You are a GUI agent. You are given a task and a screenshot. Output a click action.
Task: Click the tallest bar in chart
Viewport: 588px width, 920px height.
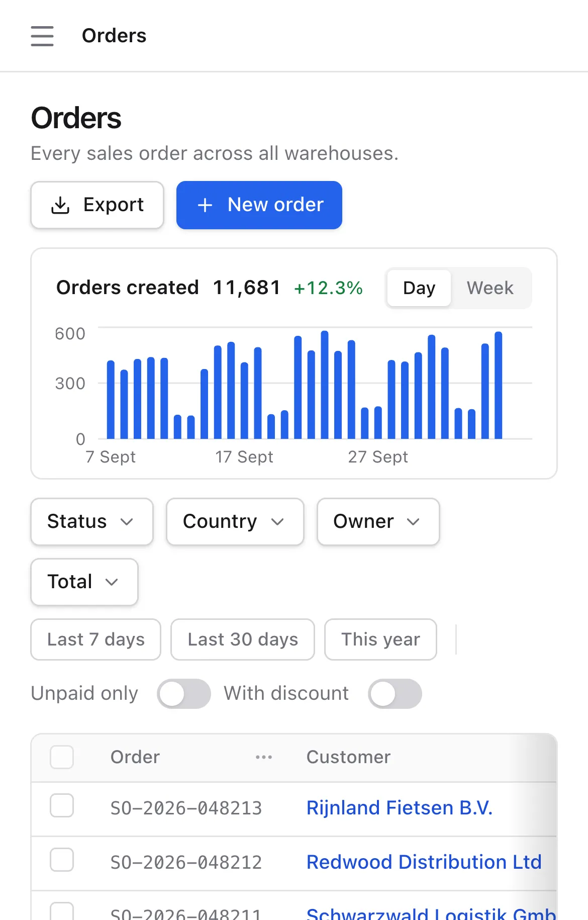pos(325,385)
